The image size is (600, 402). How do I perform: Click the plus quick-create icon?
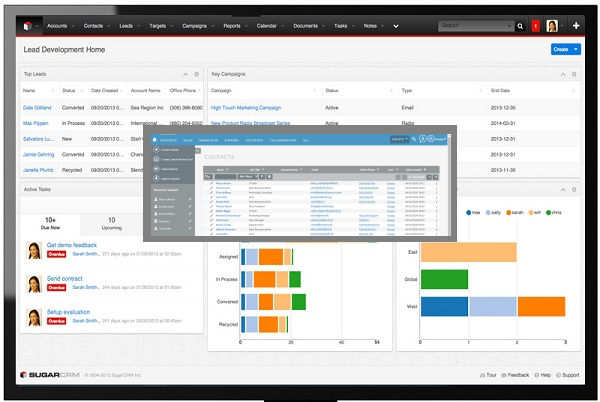click(576, 26)
